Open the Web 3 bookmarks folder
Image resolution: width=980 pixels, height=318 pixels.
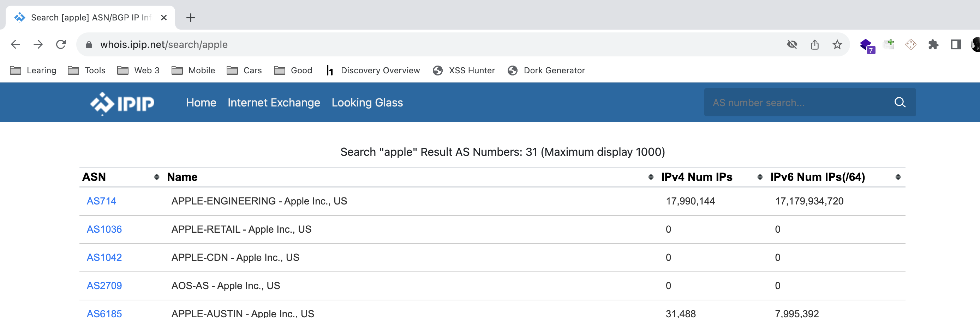138,70
